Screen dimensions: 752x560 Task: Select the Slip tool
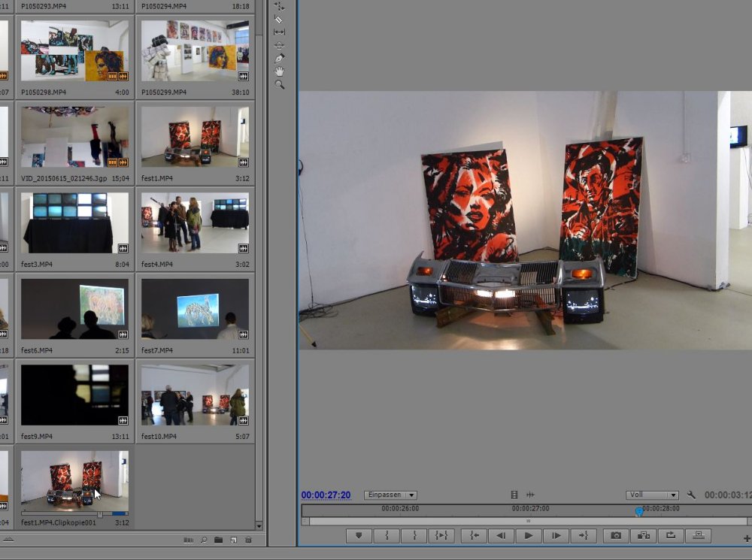(x=279, y=32)
